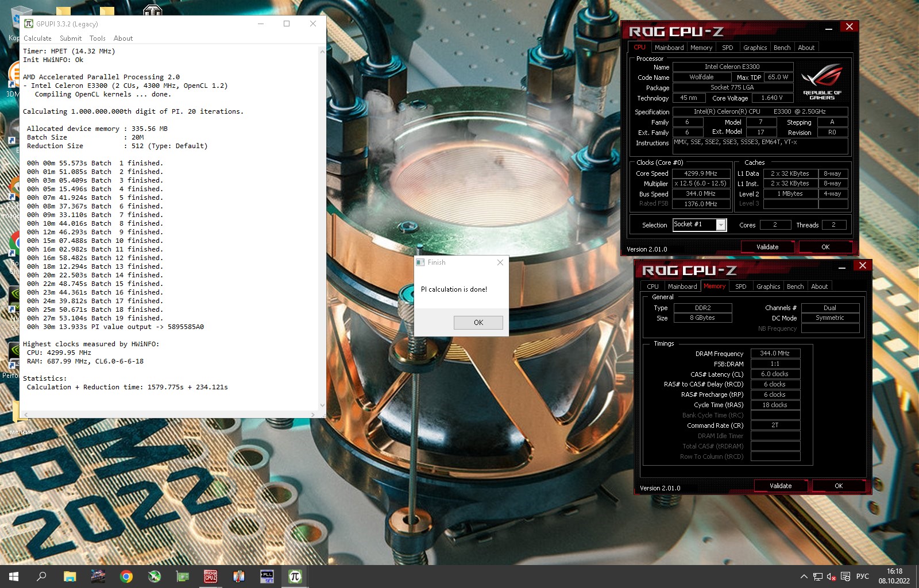This screenshot has height=588, width=919.
Task: Switch to Memory tab in upper CPU-Z
Action: 701,48
